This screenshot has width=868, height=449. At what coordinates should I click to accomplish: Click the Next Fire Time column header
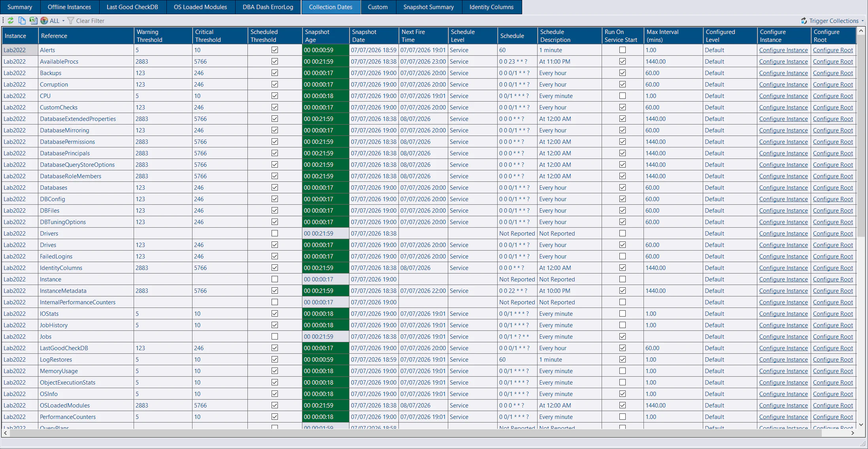(x=423, y=36)
